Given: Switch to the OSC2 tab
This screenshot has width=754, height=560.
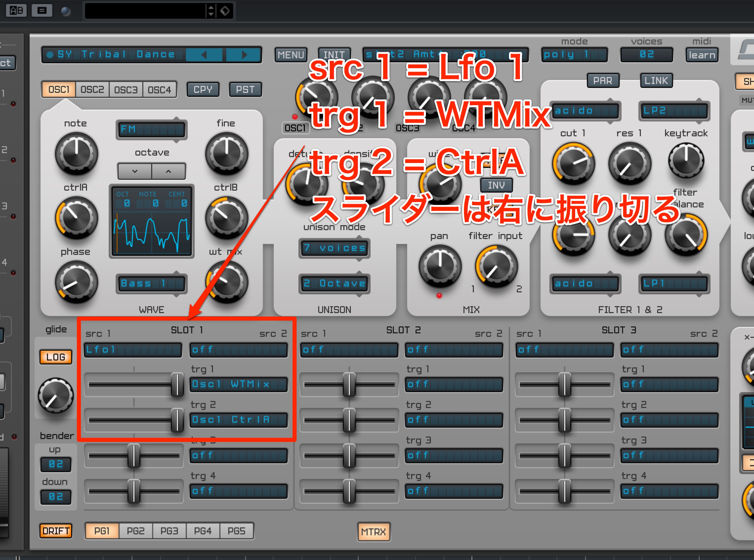Looking at the screenshot, I should 92,89.
